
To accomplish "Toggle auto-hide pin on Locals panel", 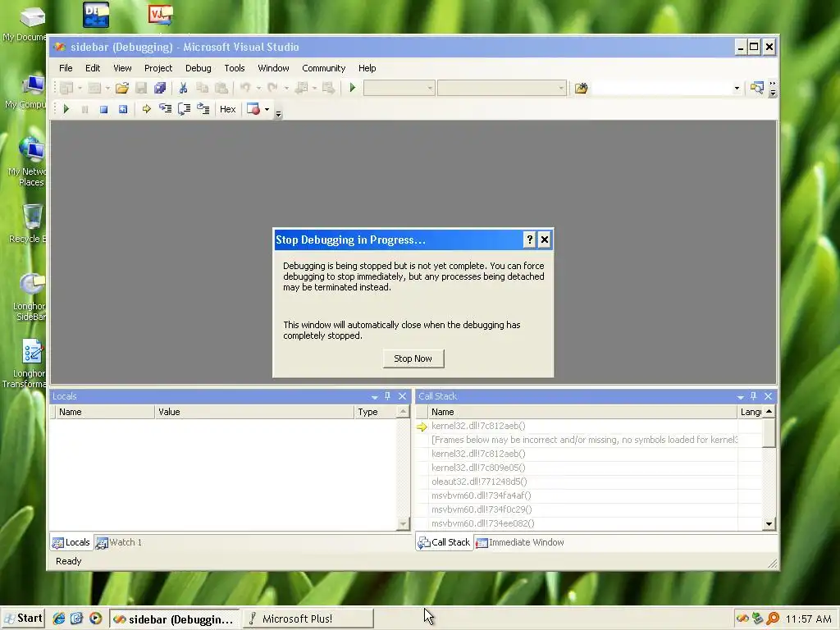I will click(388, 396).
